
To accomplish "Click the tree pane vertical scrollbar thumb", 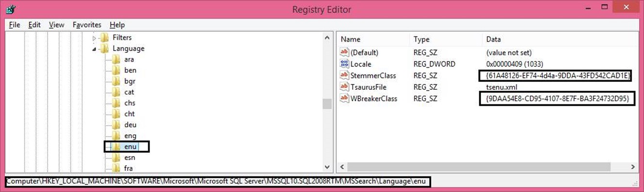I will 327,104.
